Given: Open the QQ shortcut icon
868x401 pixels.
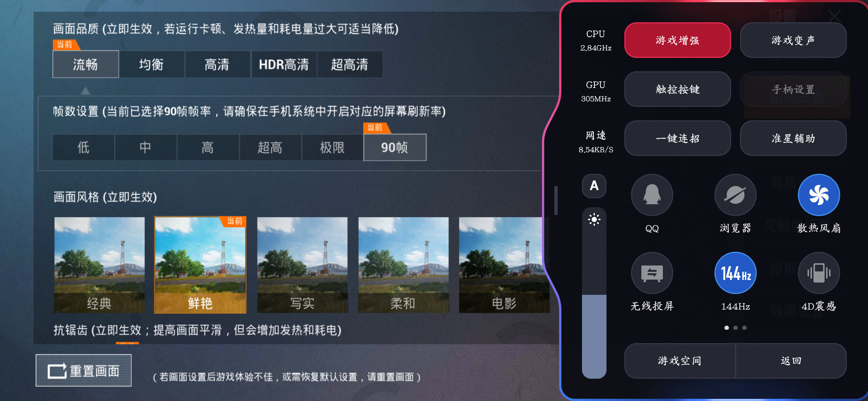Looking at the screenshot, I should pyautogui.click(x=652, y=195).
